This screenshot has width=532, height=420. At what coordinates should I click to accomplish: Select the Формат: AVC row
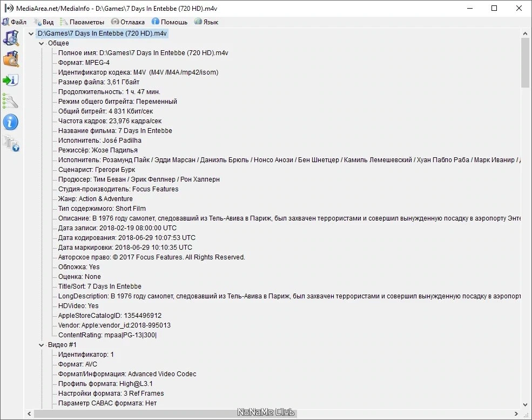(x=78, y=364)
